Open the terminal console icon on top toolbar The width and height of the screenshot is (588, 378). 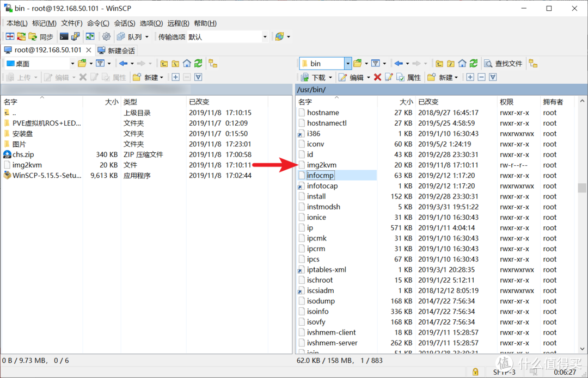64,36
